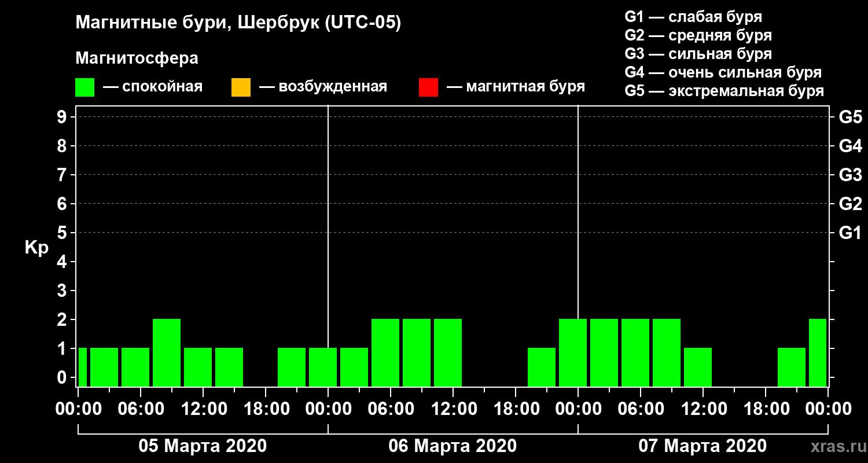Click the 'G3' right axis label
The height and width of the screenshot is (463, 868).
[850, 175]
